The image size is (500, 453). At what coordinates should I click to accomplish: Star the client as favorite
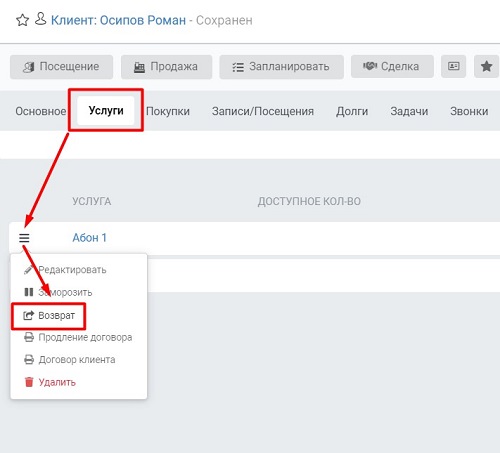22,20
